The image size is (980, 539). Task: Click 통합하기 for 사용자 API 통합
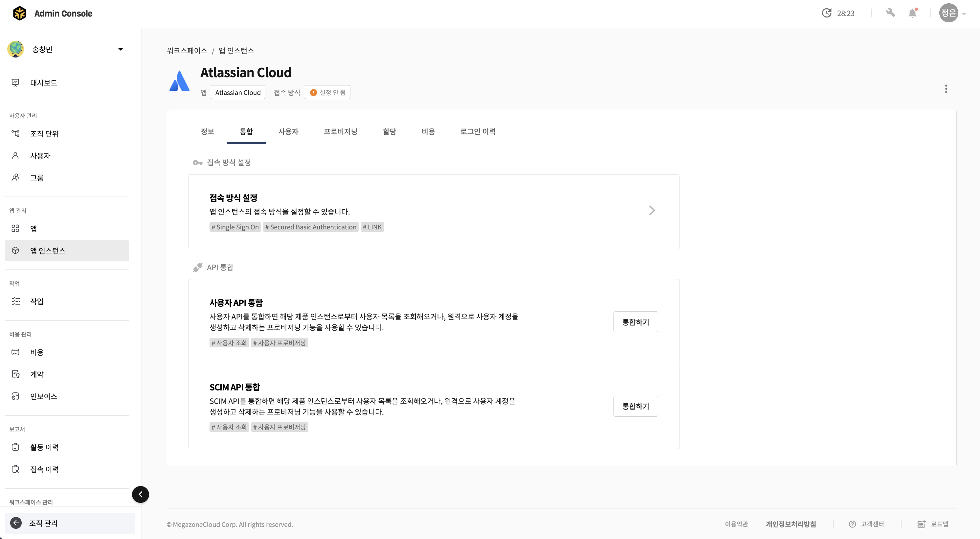point(635,322)
